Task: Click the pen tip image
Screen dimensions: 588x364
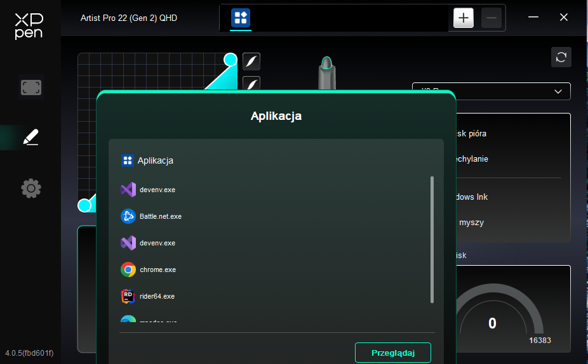Action: 326,63
